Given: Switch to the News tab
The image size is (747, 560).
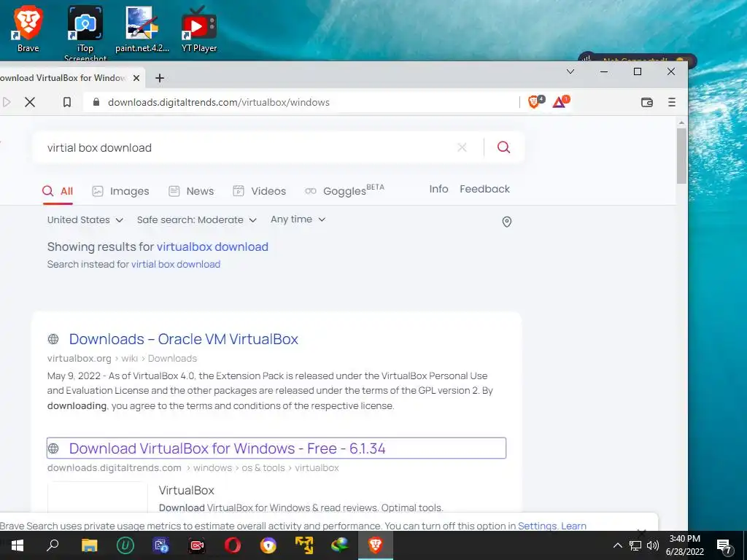Looking at the screenshot, I should (191, 192).
